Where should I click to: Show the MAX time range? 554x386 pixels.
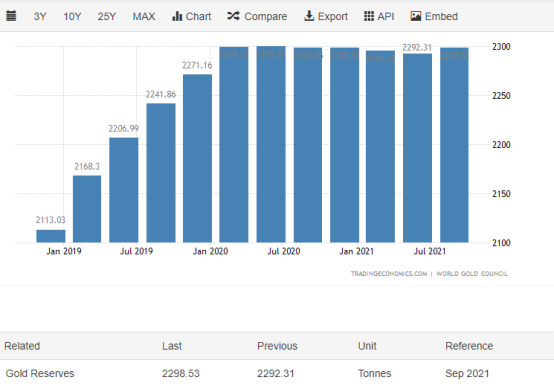144,17
